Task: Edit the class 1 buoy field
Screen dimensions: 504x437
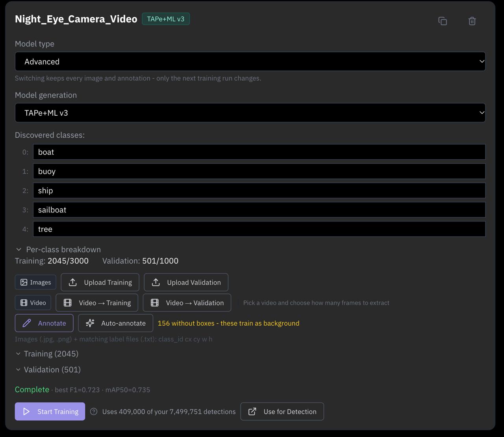Action: [x=259, y=171]
